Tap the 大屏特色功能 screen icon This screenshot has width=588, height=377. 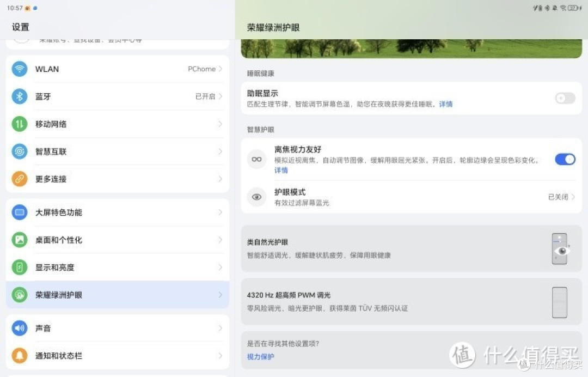coord(20,212)
